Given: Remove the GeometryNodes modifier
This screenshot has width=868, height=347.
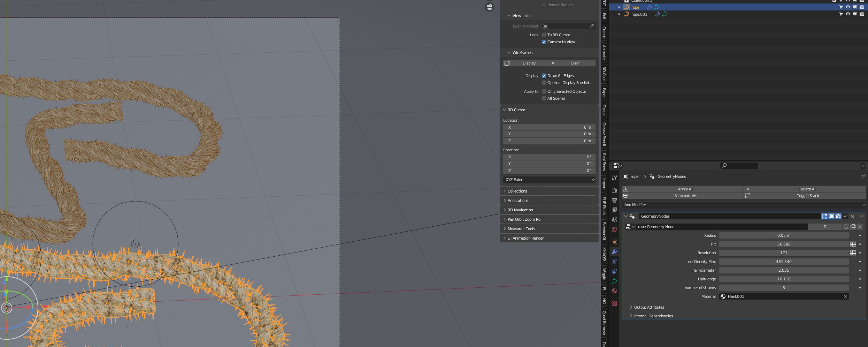Looking at the screenshot, I should (x=852, y=216).
